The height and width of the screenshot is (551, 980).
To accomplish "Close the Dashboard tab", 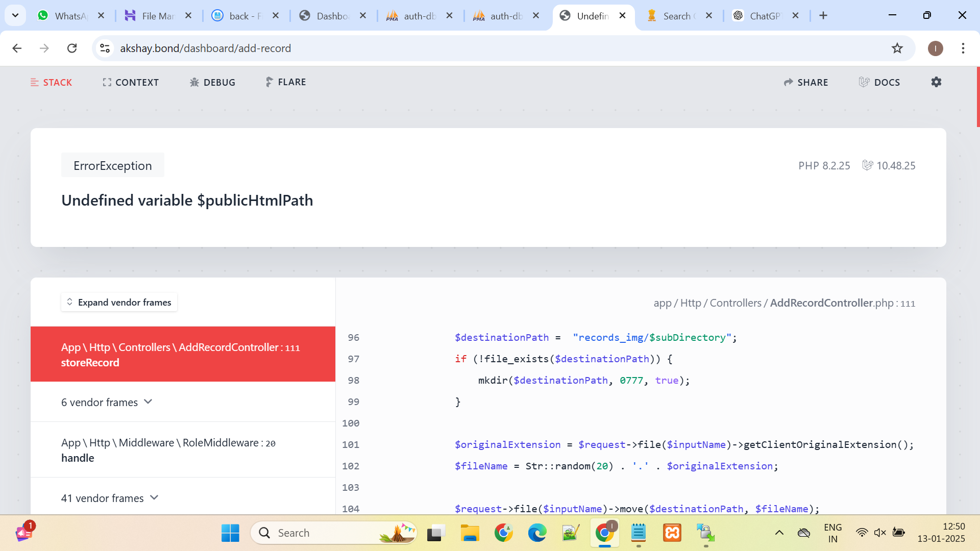I will tap(363, 16).
